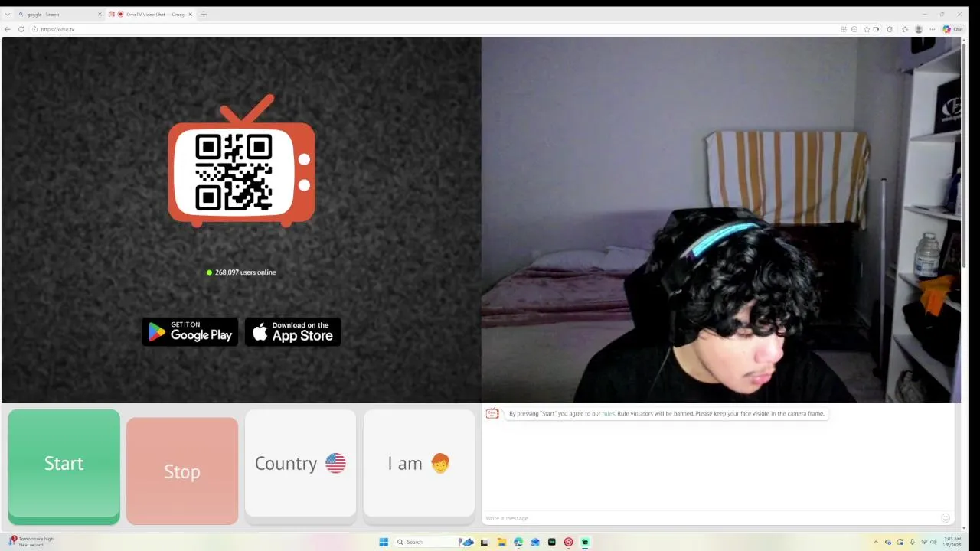Open the browser settings and more menu
Viewport: 980px width, 551px height.
click(x=932, y=29)
